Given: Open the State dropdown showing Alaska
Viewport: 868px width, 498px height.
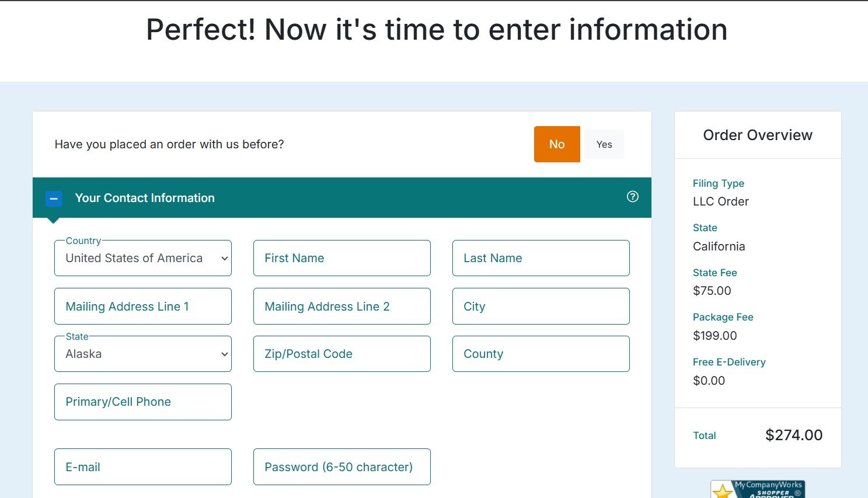Looking at the screenshot, I should click(143, 354).
